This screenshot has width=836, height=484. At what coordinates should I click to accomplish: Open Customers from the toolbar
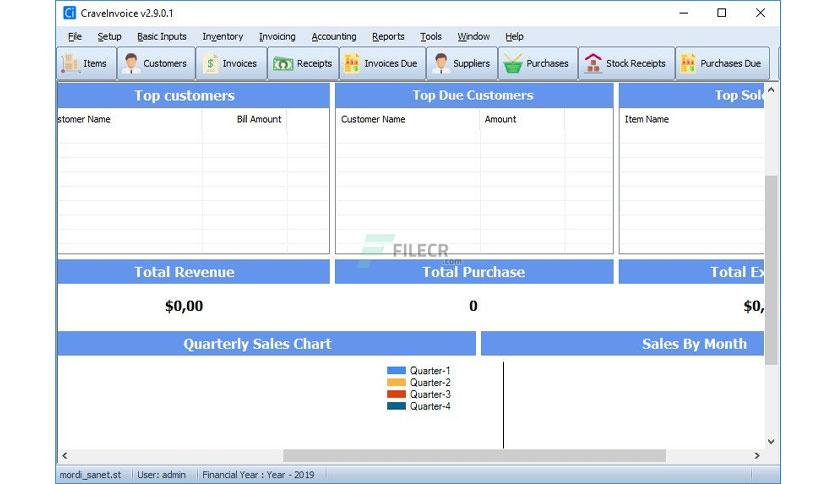click(x=156, y=63)
